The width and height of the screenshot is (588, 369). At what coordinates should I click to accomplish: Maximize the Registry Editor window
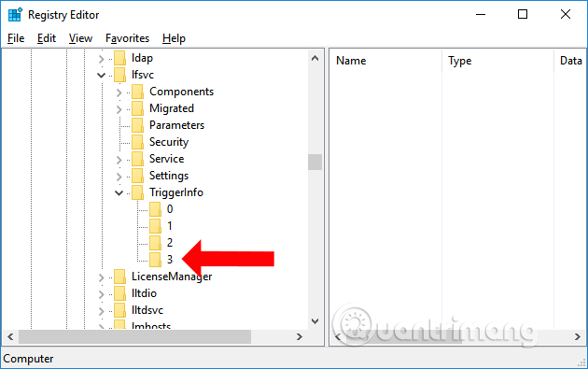pos(523,15)
